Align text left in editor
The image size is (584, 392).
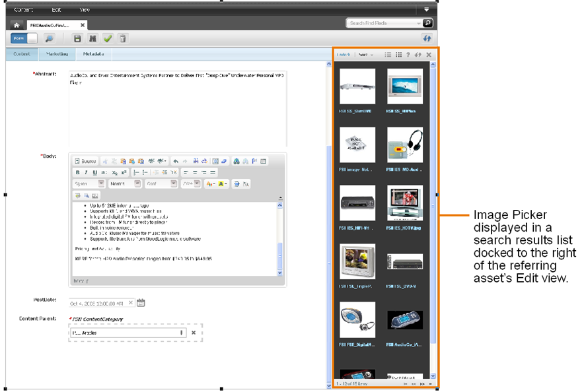coord(186,172)
